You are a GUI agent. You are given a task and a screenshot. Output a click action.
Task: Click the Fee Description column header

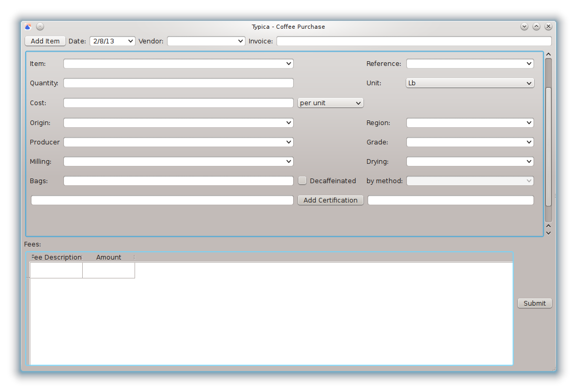(x=57, y=257)
